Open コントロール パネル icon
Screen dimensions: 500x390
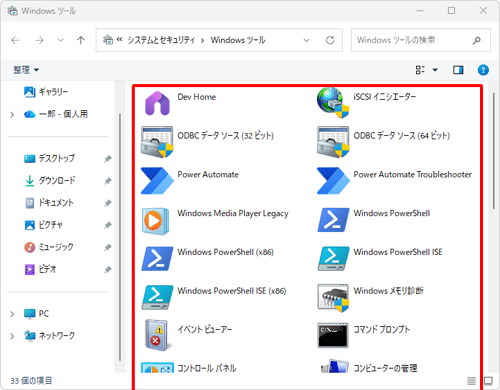(157, 367)
